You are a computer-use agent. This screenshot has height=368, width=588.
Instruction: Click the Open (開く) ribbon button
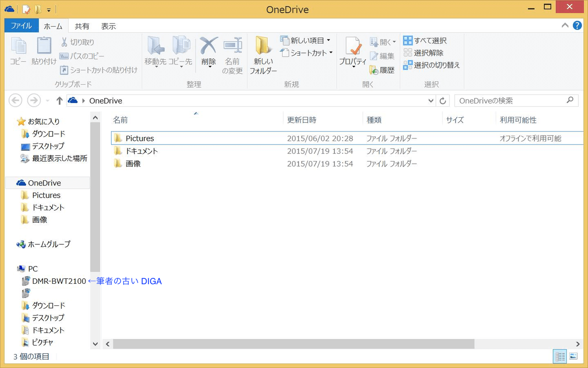[383, 42]
